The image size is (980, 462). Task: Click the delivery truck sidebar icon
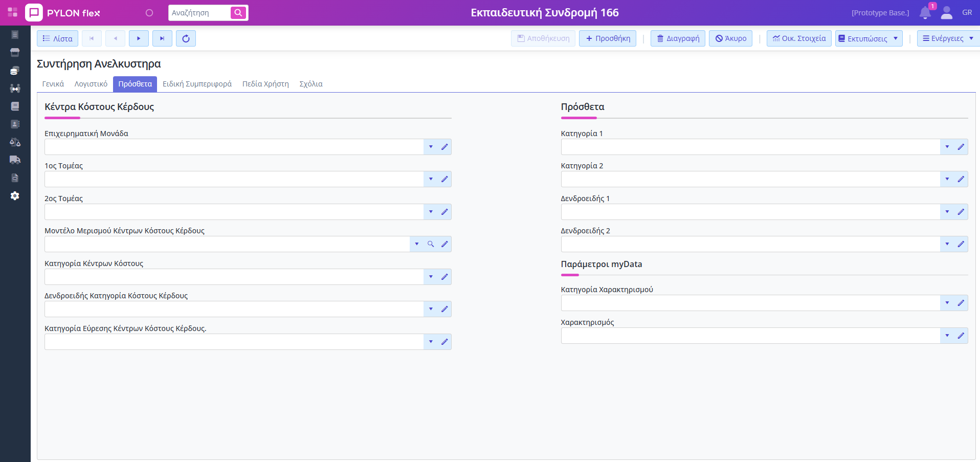click(15, 160)
